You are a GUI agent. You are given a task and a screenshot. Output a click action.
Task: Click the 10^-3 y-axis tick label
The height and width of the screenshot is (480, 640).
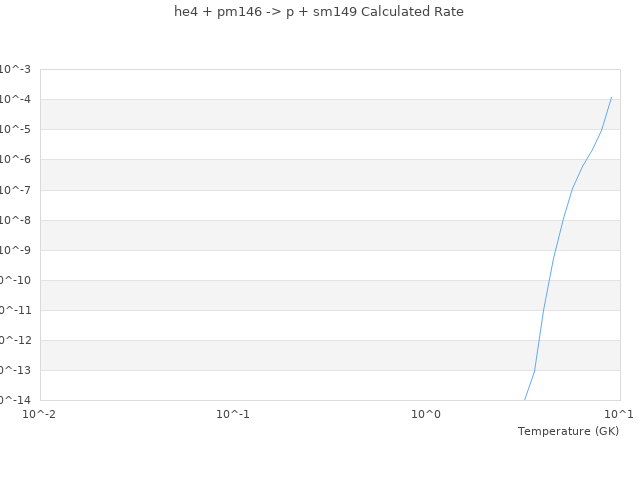pos(15,69)
